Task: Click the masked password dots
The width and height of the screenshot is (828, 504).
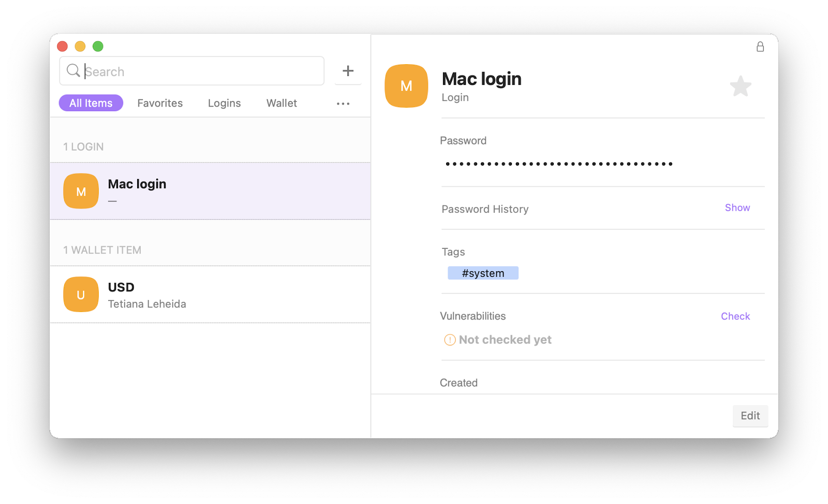Action: click(559, 164)
